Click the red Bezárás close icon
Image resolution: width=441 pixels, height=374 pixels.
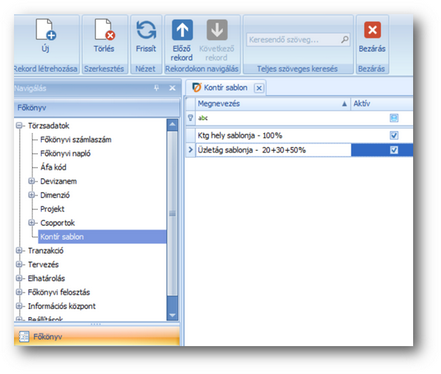click(x=372, y=30)
